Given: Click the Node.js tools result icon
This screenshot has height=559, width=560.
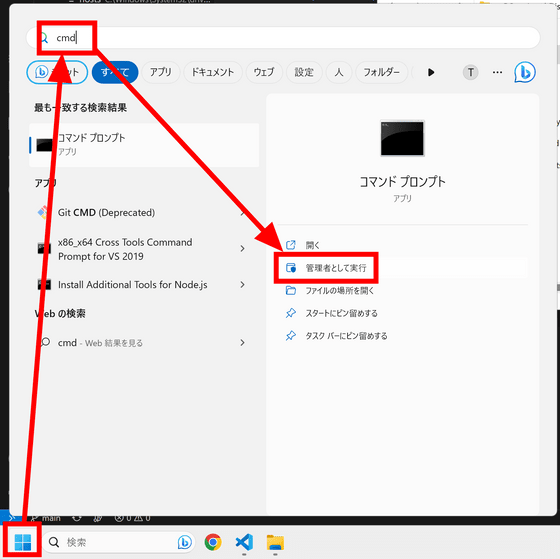Looking at the screenshot, I should (x=44, y=284).
